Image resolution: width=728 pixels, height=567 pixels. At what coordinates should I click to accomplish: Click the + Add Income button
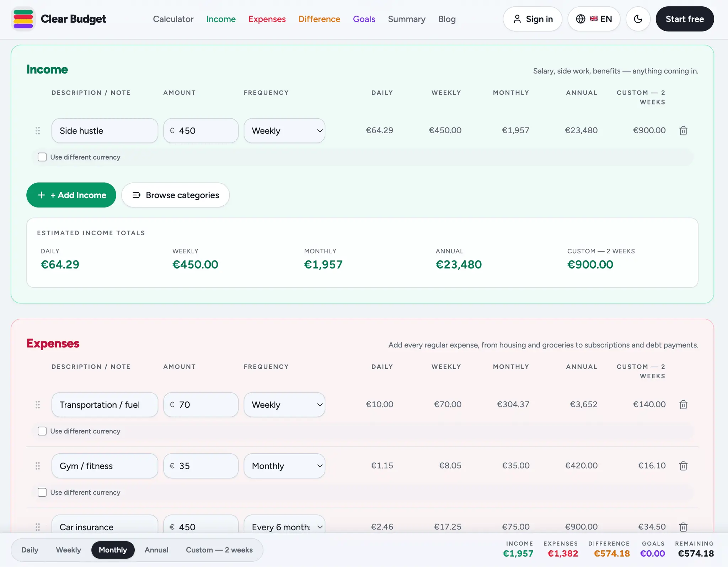click(71, 195)
